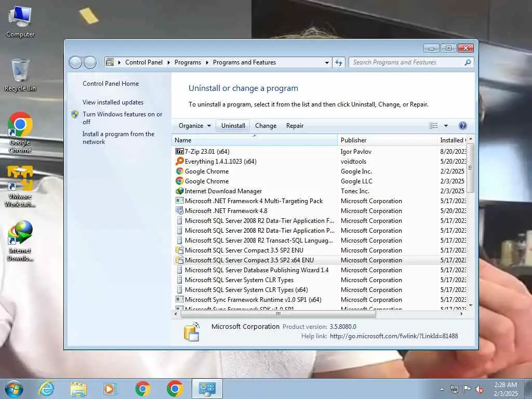Click the Action Center flag tray icon

(467, 389)
